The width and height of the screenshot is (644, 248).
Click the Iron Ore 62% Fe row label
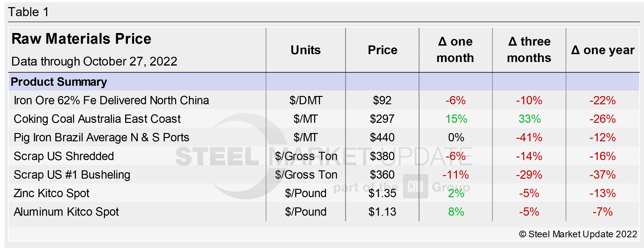click(x=111, y=100)
